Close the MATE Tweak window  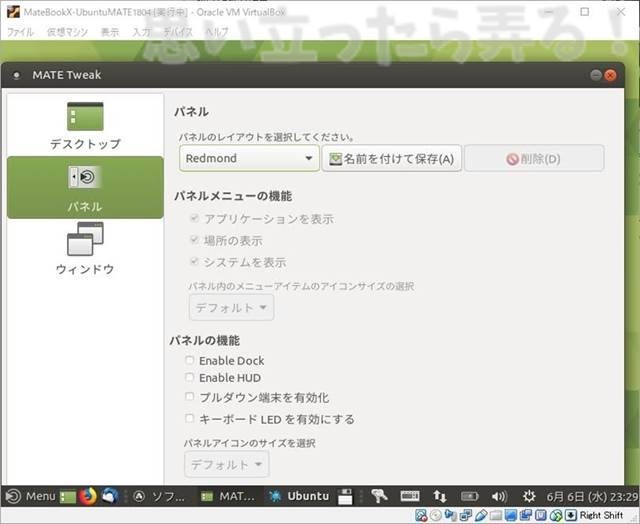[610, 75]
